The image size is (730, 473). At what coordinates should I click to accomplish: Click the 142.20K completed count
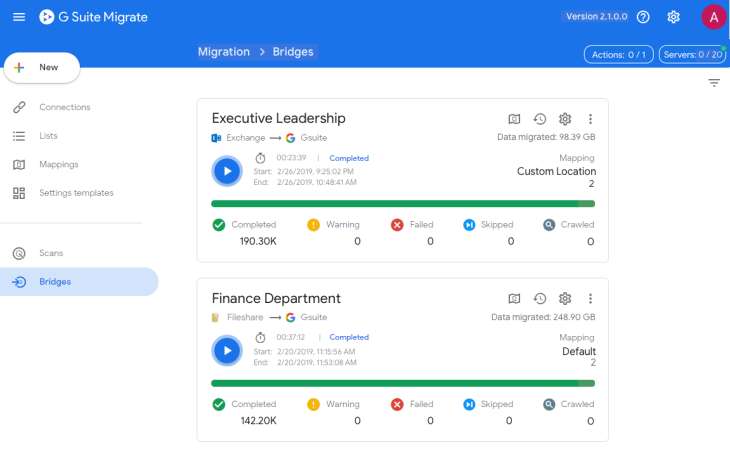(258, 420)
